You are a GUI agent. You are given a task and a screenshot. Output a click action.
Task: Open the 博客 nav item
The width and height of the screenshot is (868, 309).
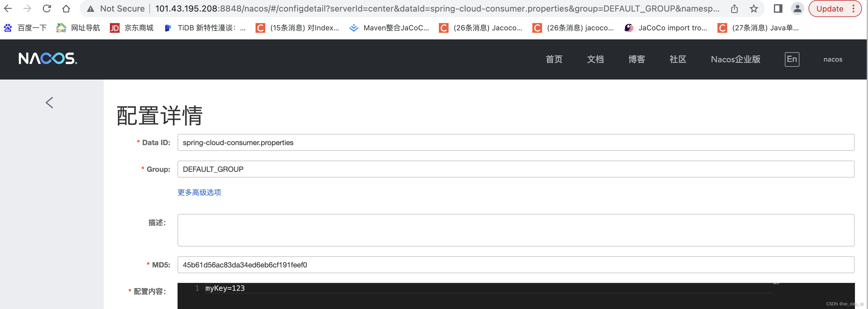(x=636, y=59)
